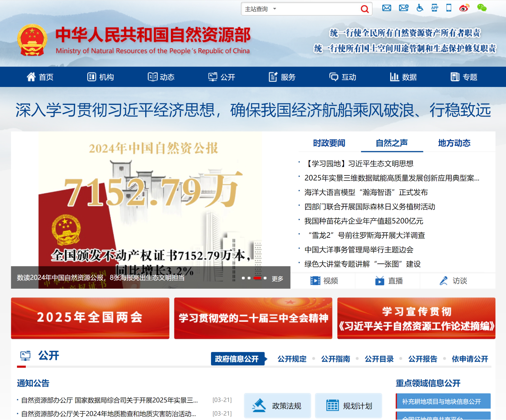Open the 深入学习贯彻习近平经济思想 headline
The height and width of the screenshot is (420, 506).
[x=253, y=110]
